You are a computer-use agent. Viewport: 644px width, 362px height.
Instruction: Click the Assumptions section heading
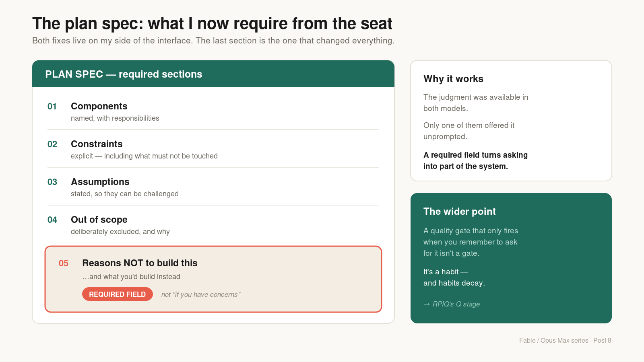click(x=100, y=182)
